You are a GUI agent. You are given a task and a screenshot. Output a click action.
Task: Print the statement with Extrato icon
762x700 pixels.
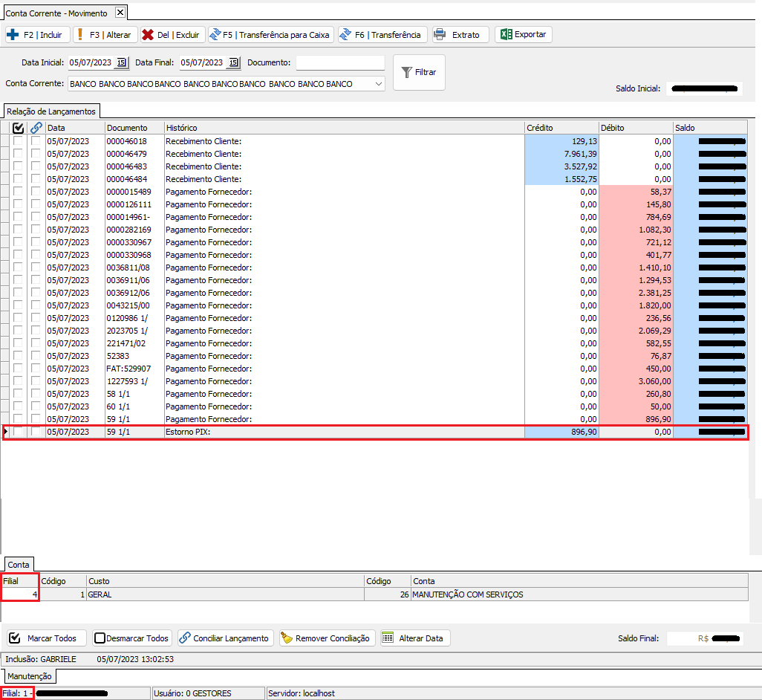440,35
